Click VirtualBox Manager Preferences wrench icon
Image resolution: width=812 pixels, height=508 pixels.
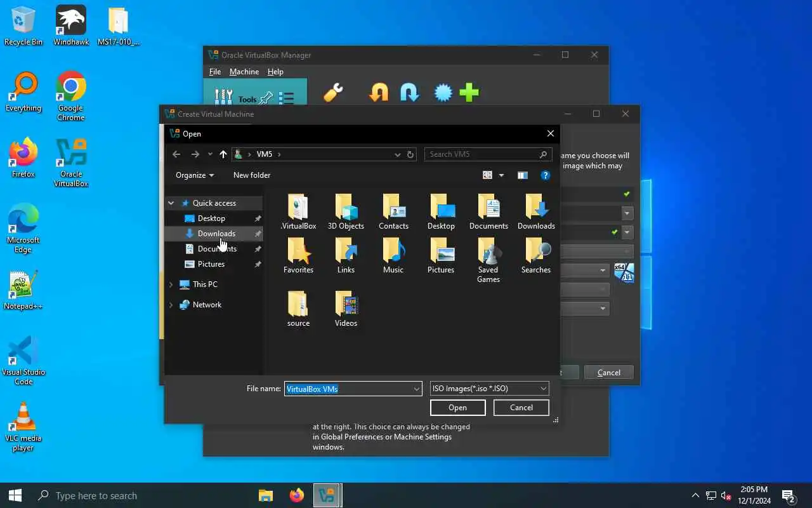(x=333, y=93)
